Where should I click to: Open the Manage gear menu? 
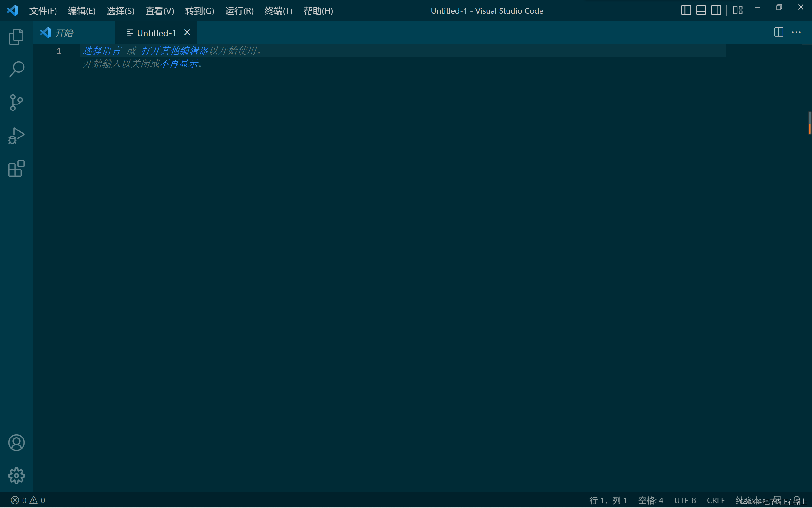(x=16, y=475)
